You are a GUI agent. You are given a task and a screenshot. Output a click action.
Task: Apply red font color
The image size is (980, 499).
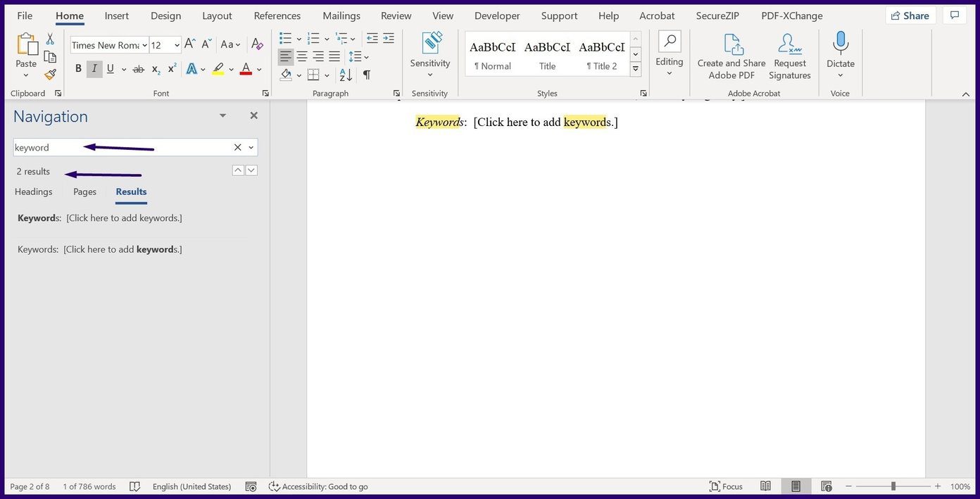coord(246,69)
